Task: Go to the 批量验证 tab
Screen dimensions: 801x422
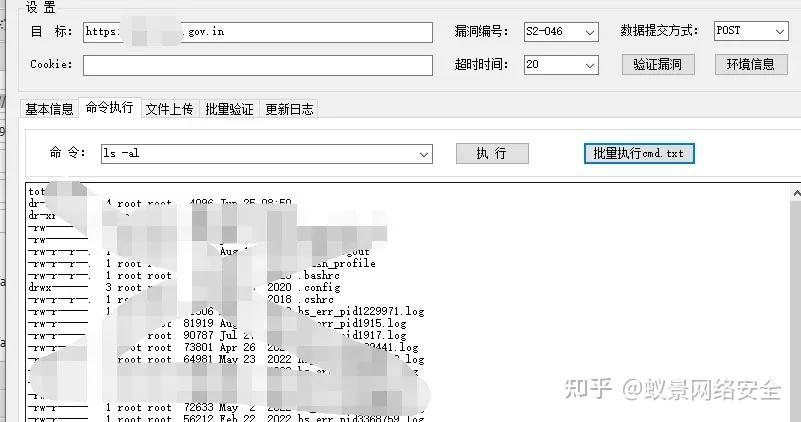Action: pos(229,109)
